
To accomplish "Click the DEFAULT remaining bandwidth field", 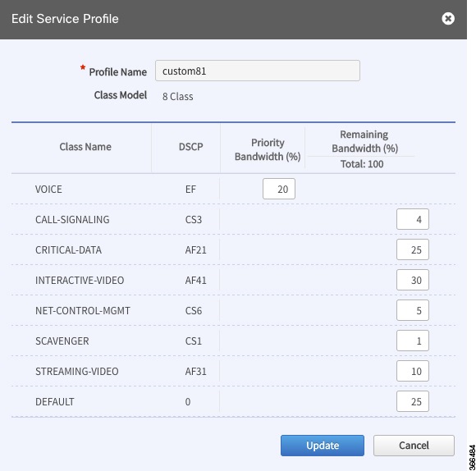I will 413,401.
